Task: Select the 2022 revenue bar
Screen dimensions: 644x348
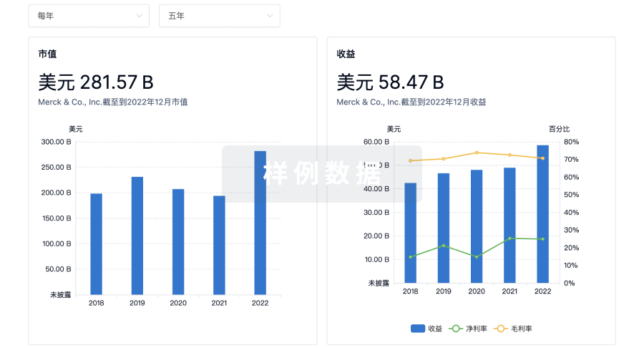Action: [x=542, y=214]
